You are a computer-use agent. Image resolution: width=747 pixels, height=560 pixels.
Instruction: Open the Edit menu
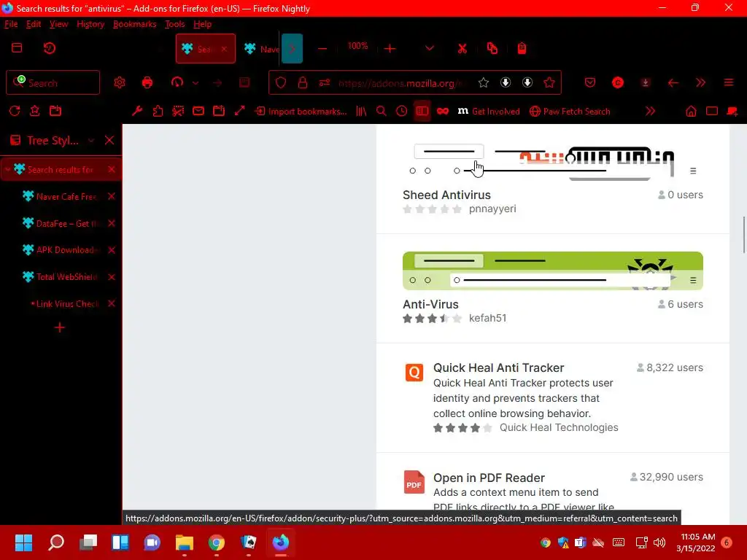(x=34, y=24)
